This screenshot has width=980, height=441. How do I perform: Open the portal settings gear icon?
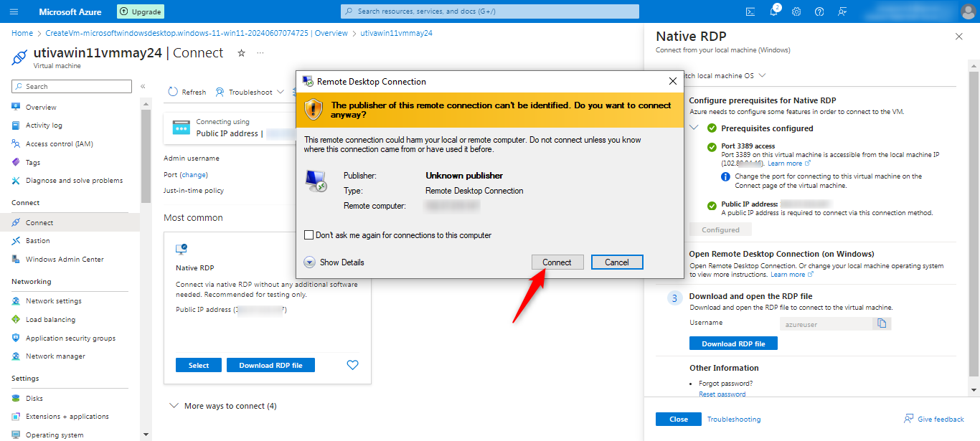coord(796,11)
